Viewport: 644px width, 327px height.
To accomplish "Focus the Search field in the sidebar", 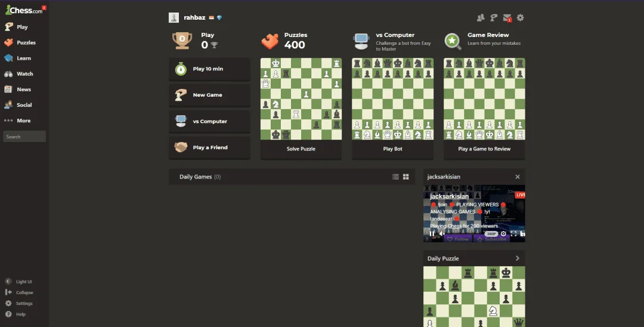I will [x=24, y=137].
